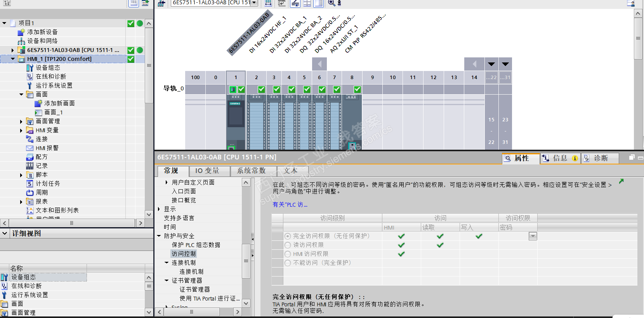644x318 pixels.
Task: Click the green checkmark above slot 8
Action: point(357,90)
